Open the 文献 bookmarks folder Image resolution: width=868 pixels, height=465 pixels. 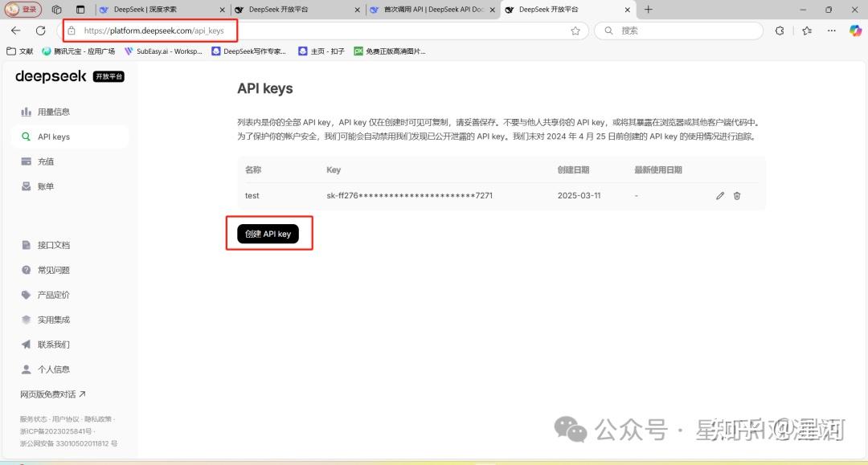[x=20, y=51]
